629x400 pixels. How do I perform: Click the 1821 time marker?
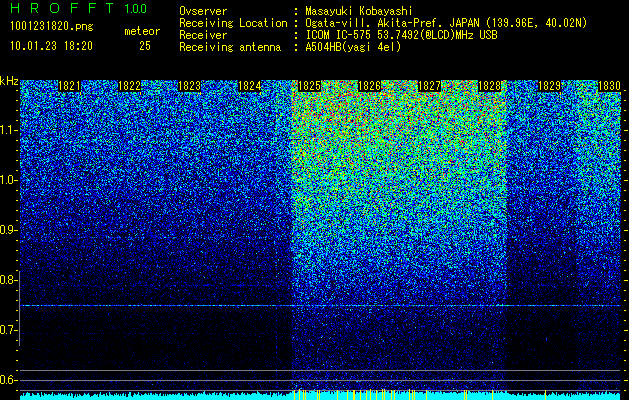click(69, 86)
